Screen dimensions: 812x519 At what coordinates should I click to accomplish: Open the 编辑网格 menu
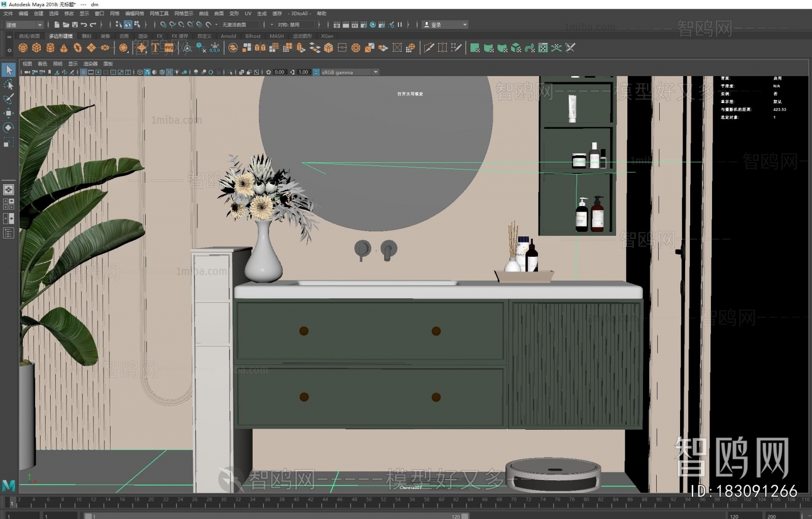pos(134,14)
